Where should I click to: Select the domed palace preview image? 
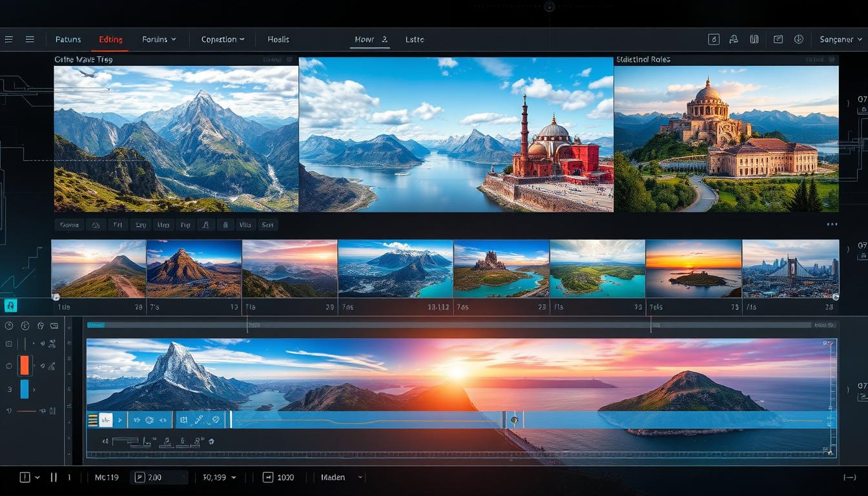coord(727,138)
